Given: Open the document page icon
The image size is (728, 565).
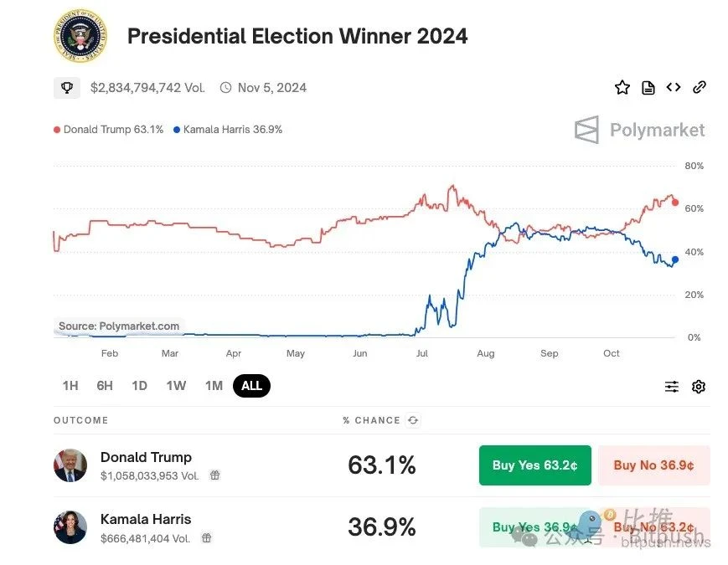Looking at the screenshot, I should (x=648, y=87).
